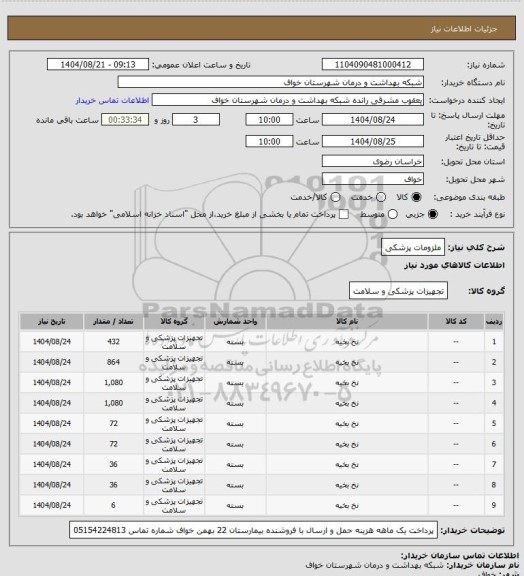Click the جزئیات اطلاعات نیاز page header

pos(464,29)
